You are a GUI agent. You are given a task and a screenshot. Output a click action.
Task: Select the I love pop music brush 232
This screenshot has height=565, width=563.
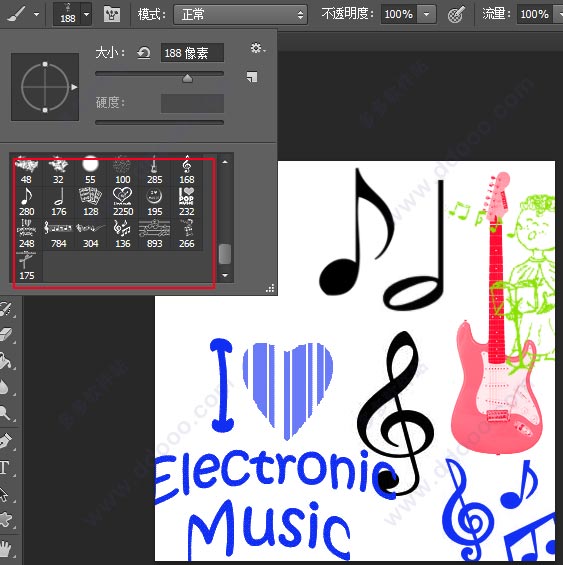point(186,202)
